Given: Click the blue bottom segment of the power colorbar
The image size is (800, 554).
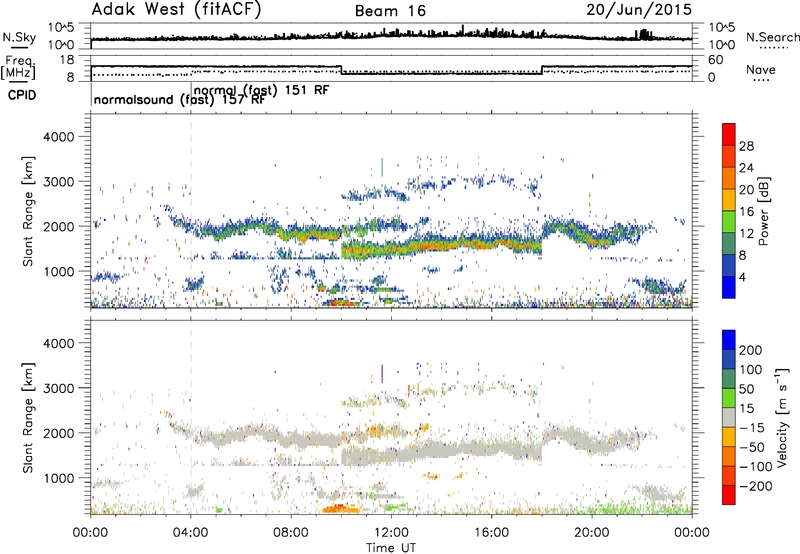Looking at the screenshot, I should point(729,287).
